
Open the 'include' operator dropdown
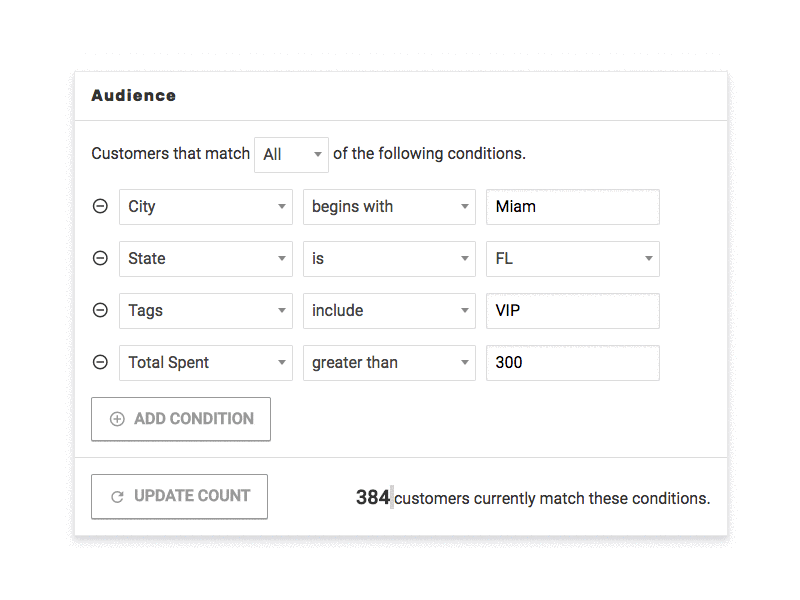coord(389,311)
